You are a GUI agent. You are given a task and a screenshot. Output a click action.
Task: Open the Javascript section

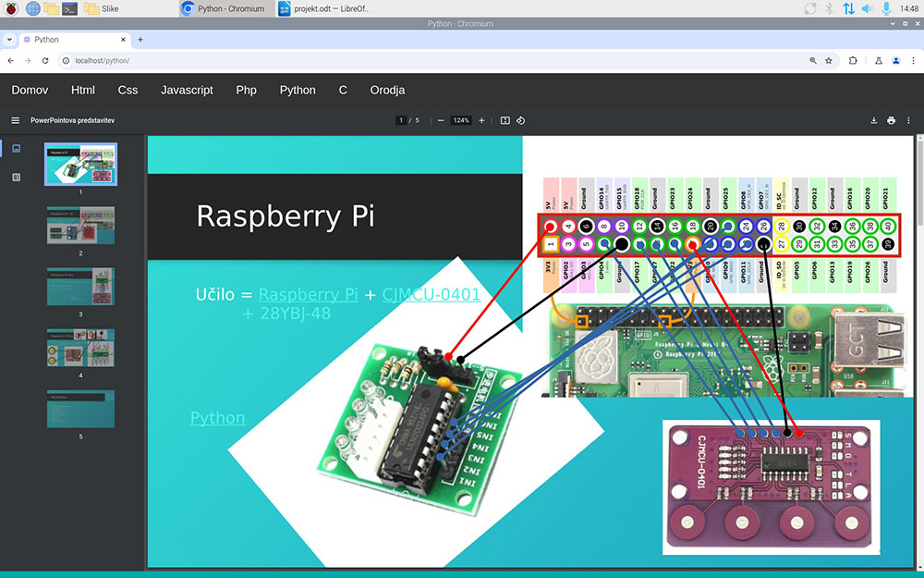coord(187,91)
